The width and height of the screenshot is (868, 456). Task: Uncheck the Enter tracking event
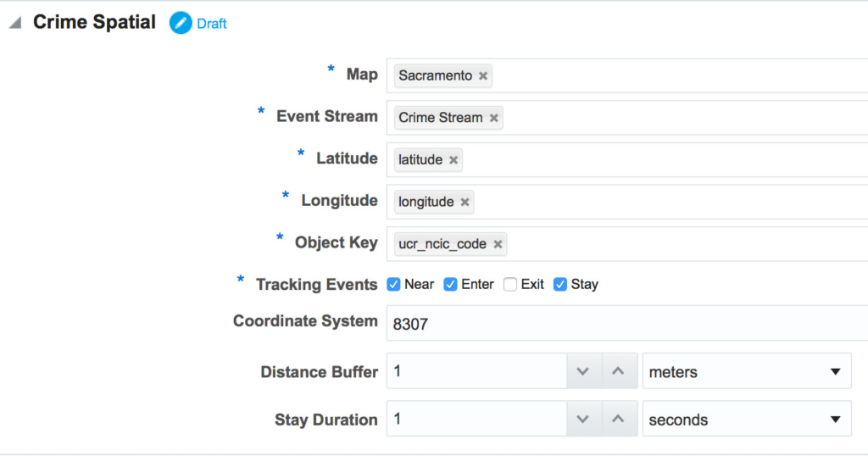(451, 285)
